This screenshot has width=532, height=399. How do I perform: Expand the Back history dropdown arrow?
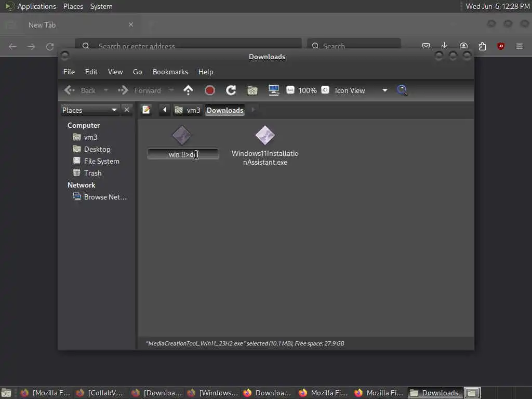click(106, 90)
